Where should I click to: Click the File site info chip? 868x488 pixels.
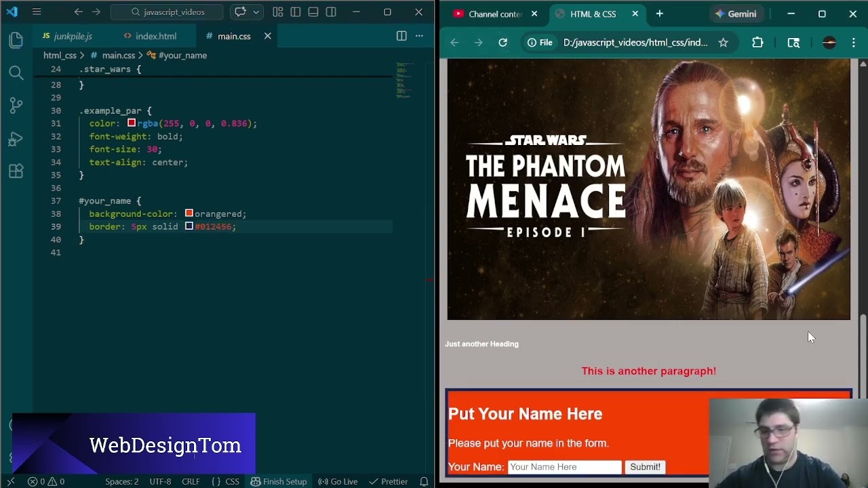[x=540, y=43]
